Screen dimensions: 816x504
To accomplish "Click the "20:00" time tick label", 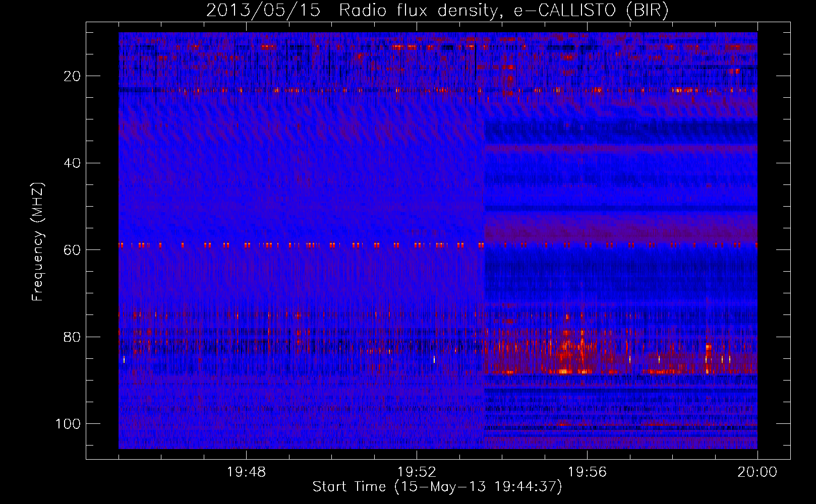I will (757, 472).
